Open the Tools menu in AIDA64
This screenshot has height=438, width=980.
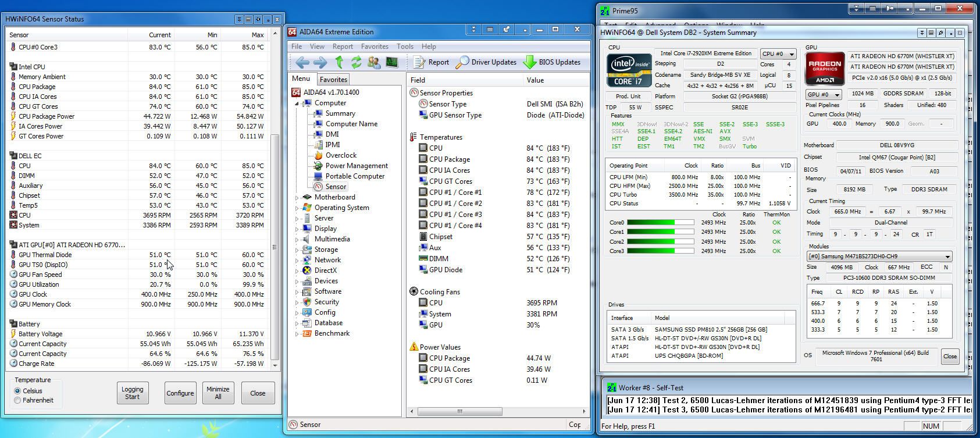405,47
